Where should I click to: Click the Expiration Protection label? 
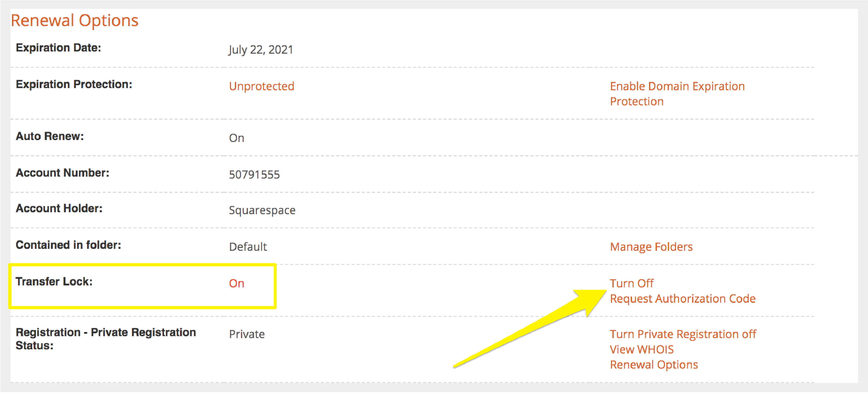coord(74,84)
